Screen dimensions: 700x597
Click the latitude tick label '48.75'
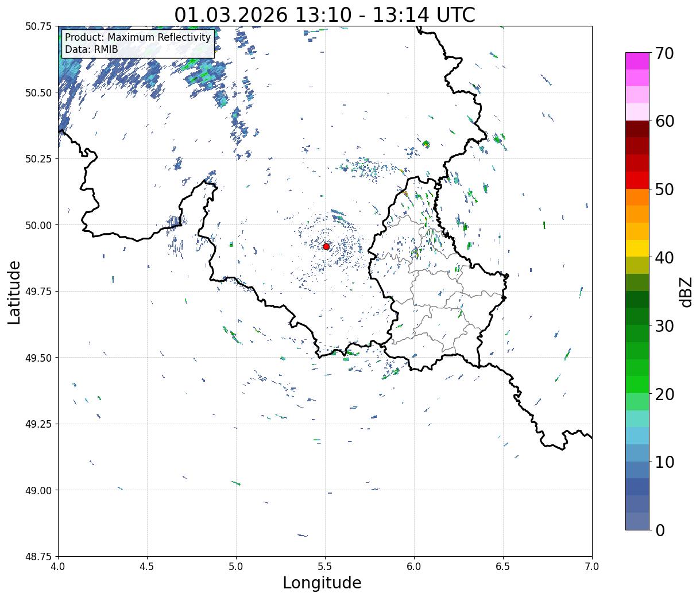click(38, 556)
